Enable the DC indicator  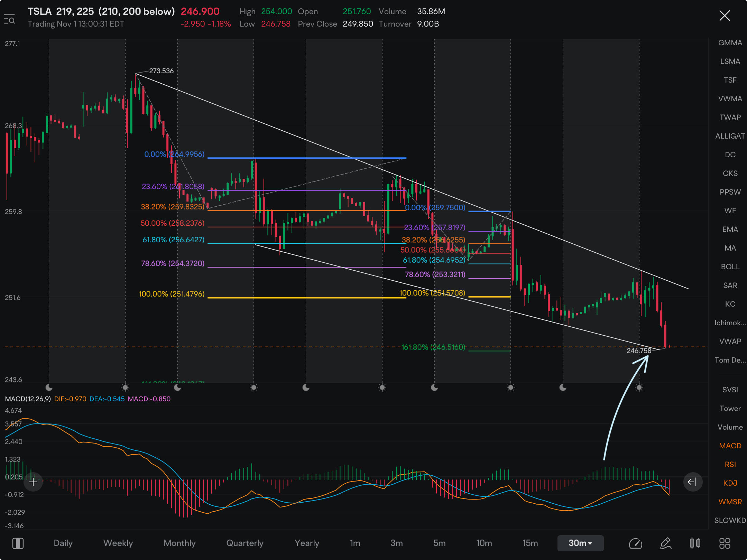[730, 155]
